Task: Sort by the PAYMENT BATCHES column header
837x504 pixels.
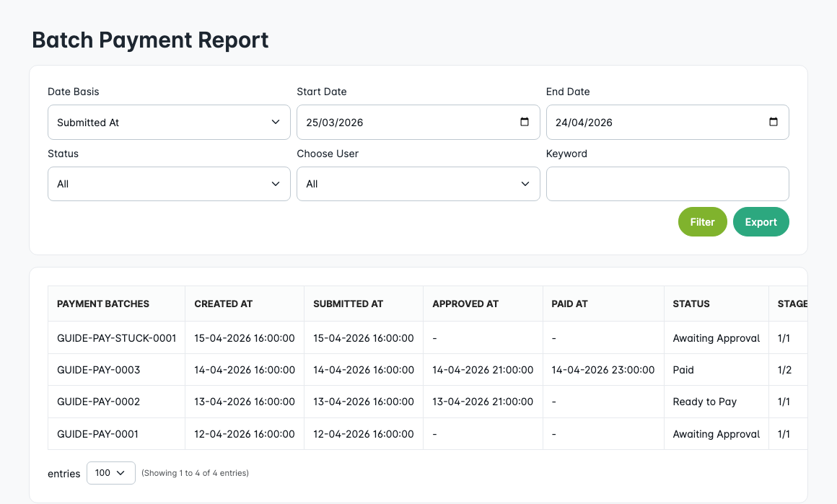Action: pos(102,304)
